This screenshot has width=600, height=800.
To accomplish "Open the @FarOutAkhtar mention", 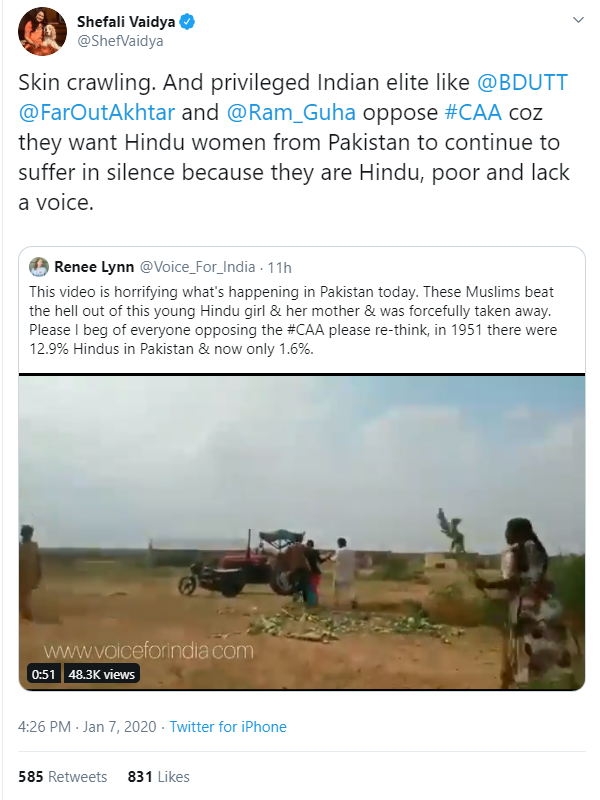I will 96,112.
